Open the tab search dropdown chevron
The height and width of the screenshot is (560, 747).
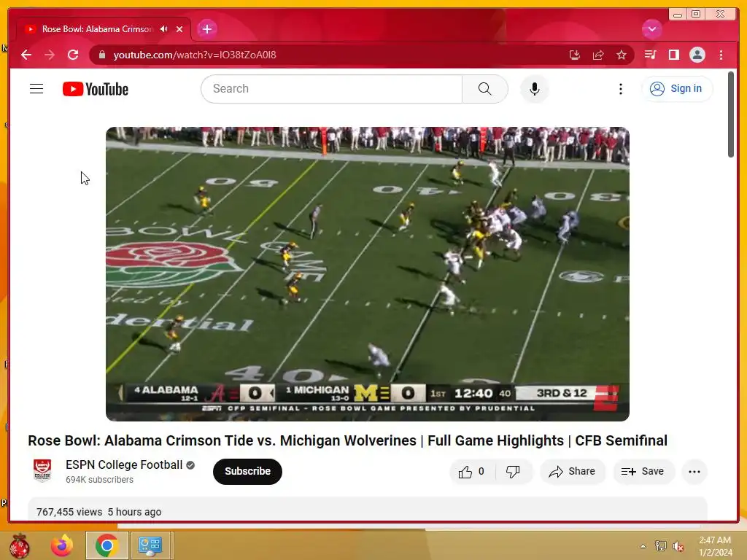click(651, 29)
